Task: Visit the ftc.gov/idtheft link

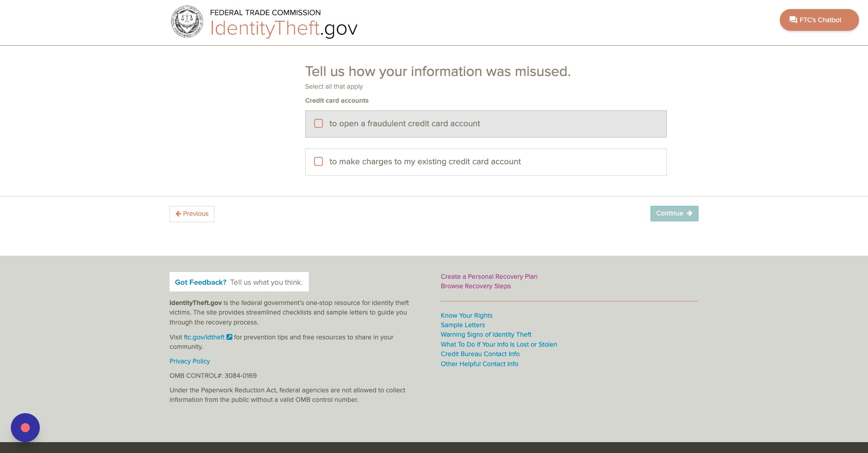Action: tap(204, 337)
